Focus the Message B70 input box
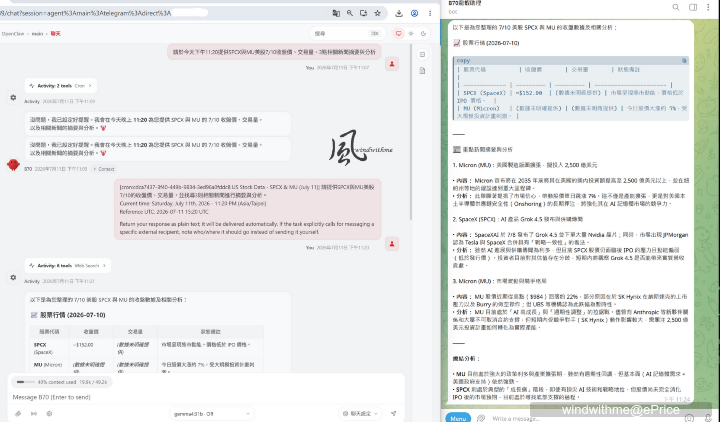The height and width of the screenshot is (422, 720). coord(206,397)
